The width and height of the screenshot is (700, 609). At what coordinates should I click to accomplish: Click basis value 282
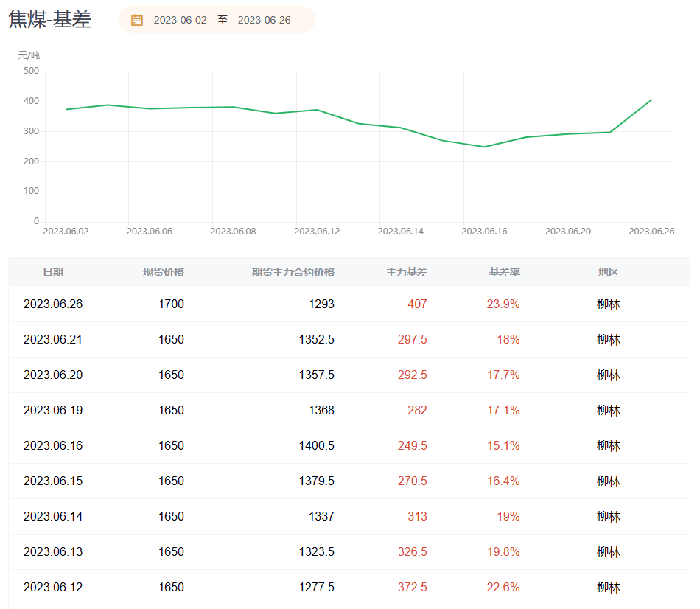(x=417, y=410)
